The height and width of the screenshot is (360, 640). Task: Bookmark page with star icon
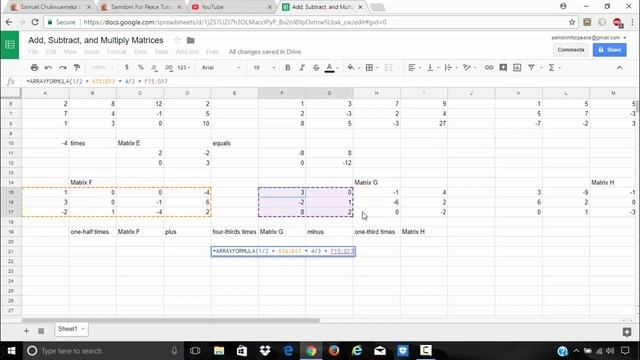tap(572, 22)
